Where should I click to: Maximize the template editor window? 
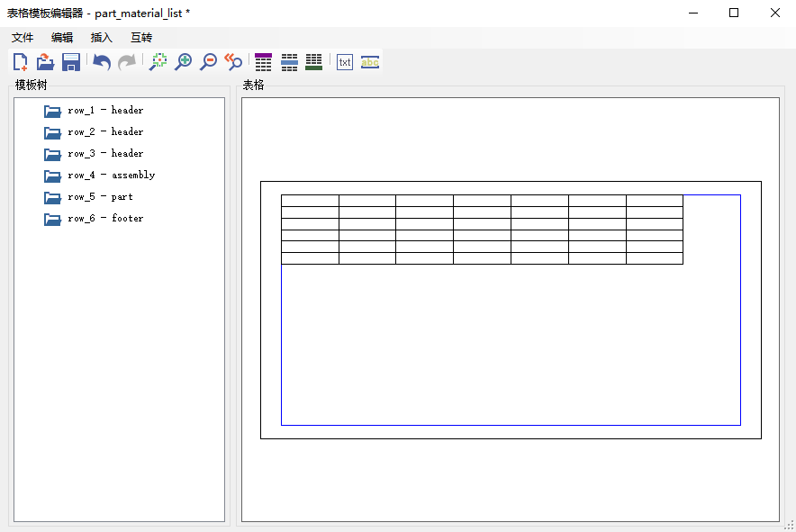click(x=734, y=13)
